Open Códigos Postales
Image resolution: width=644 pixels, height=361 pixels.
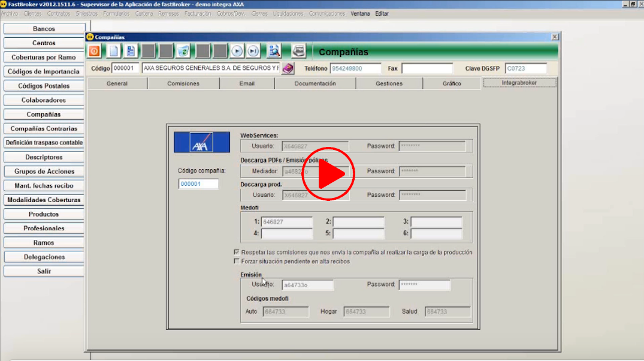coord(44,86)
